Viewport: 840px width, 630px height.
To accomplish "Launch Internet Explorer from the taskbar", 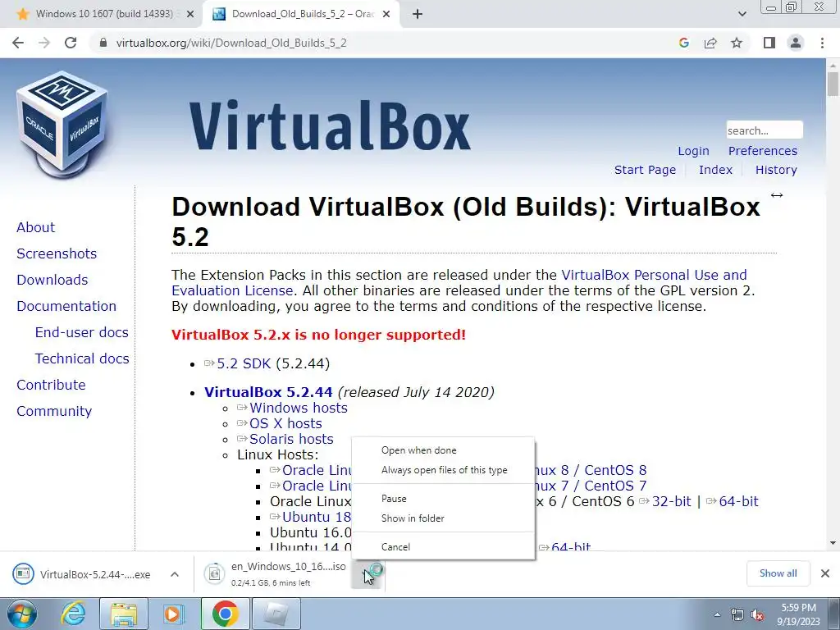I will (x=73, y=614).
